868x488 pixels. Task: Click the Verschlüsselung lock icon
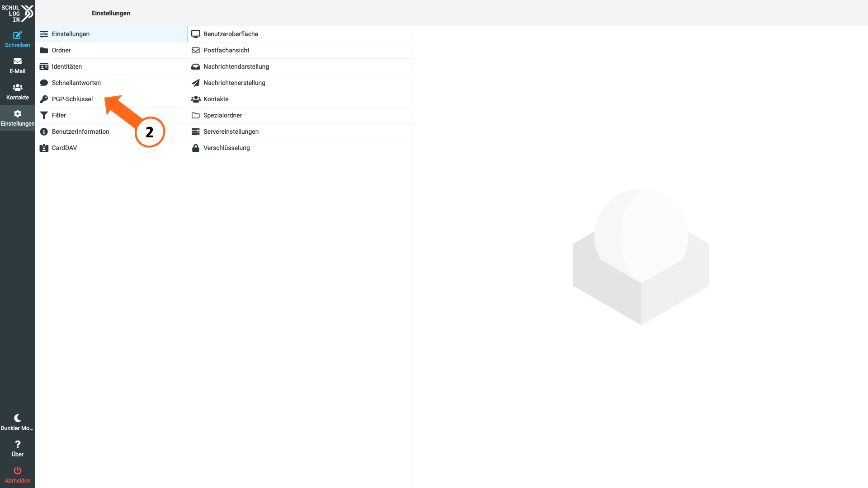196,148
